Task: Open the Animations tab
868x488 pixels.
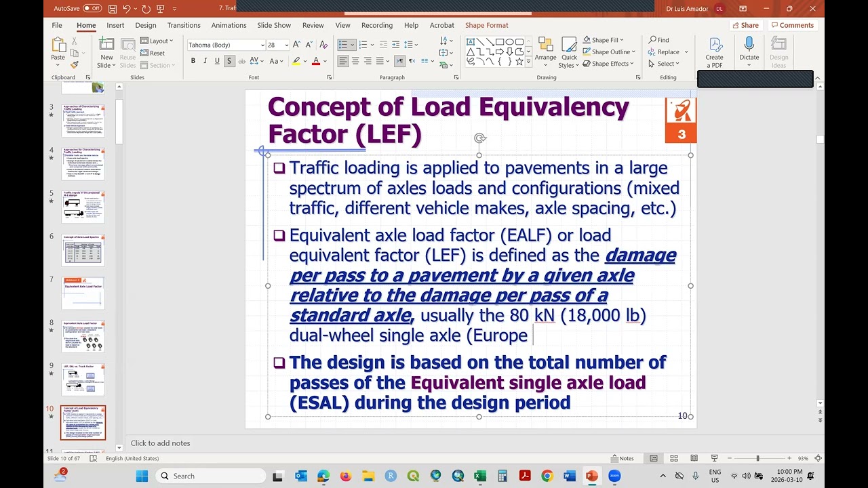Action: pyautogui.click(x=229, y=25)
